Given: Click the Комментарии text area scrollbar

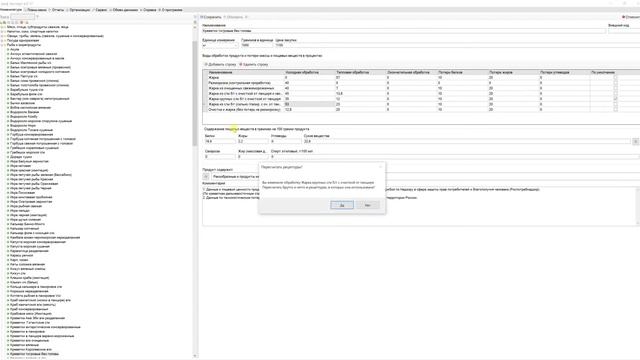Looking at the screenshot, I should (638, 206).
